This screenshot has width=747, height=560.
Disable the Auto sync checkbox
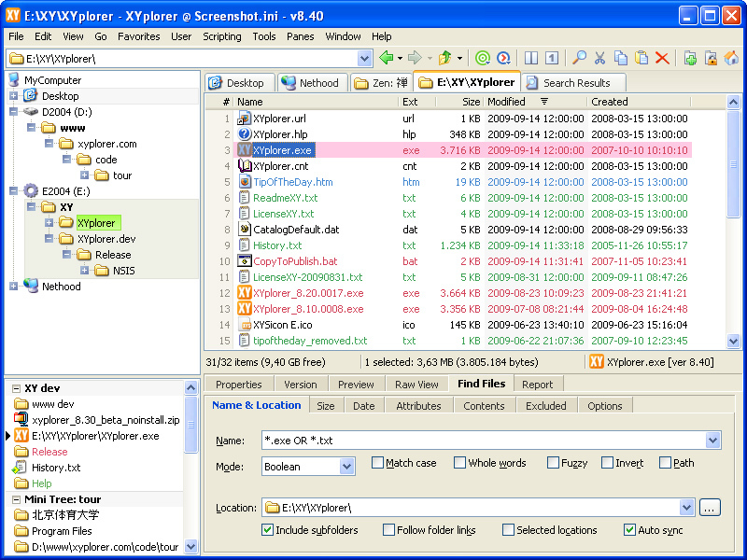click(x=629, y=529)
